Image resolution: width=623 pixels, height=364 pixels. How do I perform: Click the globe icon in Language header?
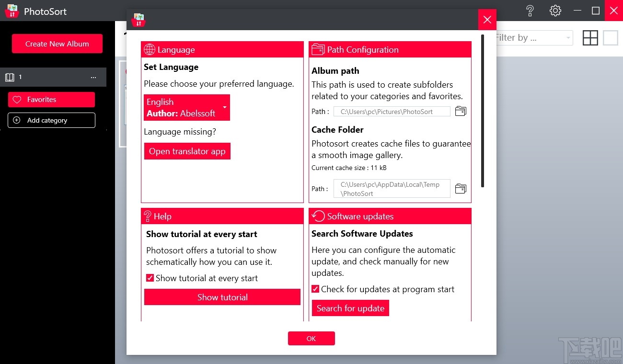click(x=150, y=49)
